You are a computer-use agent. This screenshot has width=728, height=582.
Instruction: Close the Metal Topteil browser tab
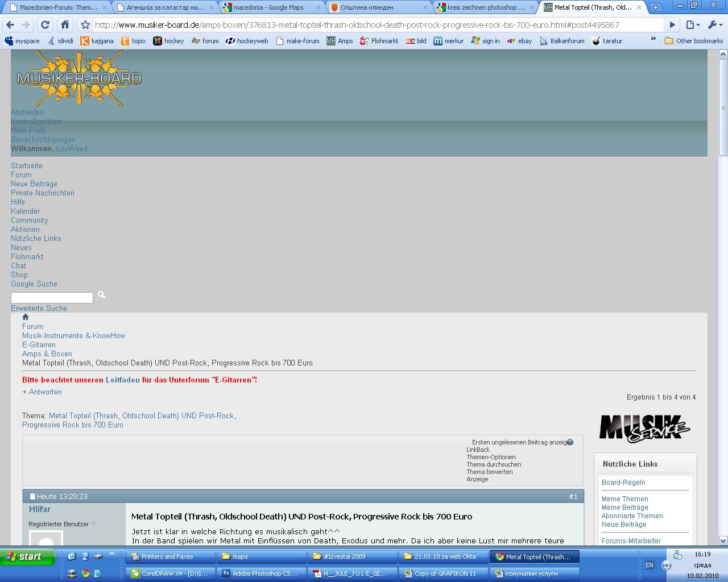coord(639,7)
